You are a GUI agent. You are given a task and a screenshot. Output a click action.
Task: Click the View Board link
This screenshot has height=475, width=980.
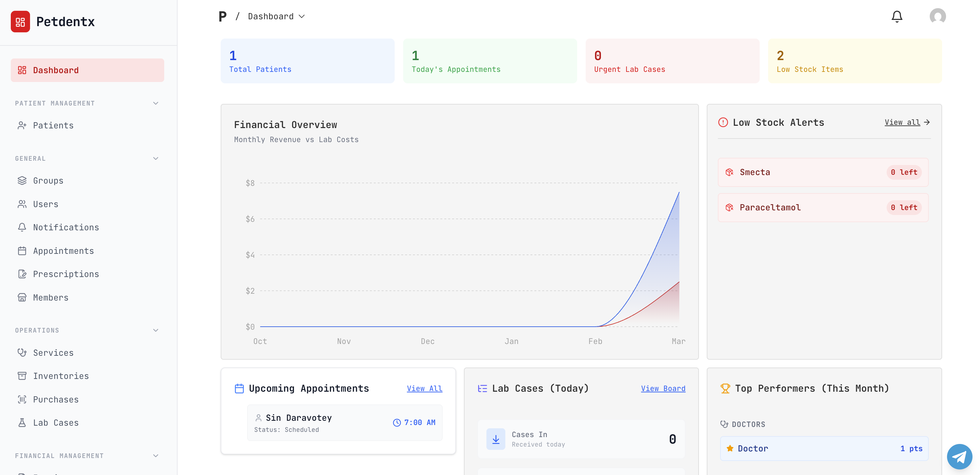[x=663, y=388]
